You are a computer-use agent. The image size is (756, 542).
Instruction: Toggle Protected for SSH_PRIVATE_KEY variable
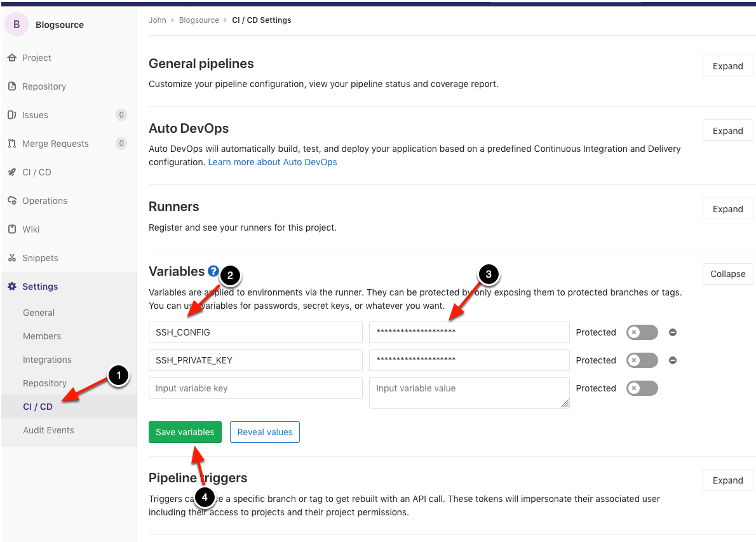[642, 360]
